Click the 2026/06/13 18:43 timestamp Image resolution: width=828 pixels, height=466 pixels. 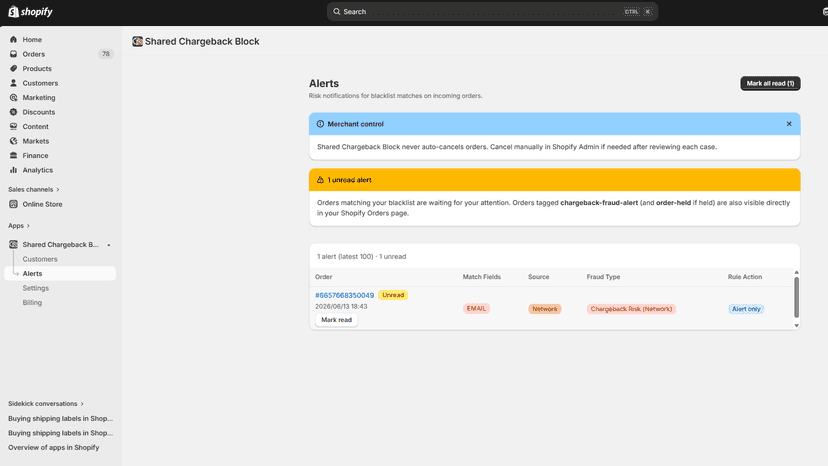point(341,306)
